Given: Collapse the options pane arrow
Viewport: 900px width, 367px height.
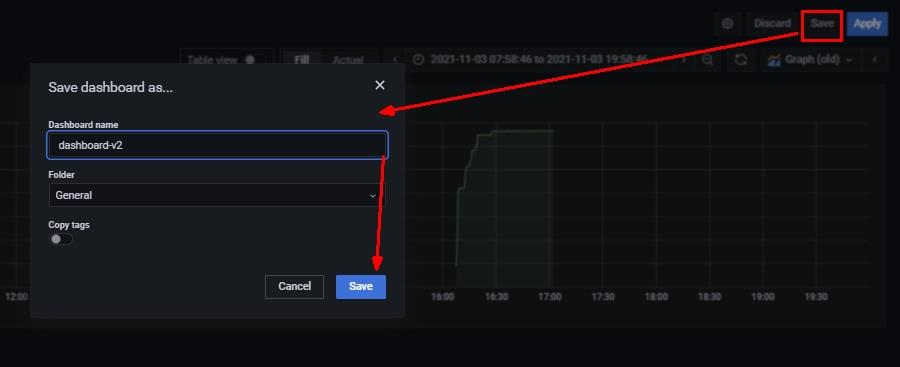Looking at the screenshot, I should 875,60.
